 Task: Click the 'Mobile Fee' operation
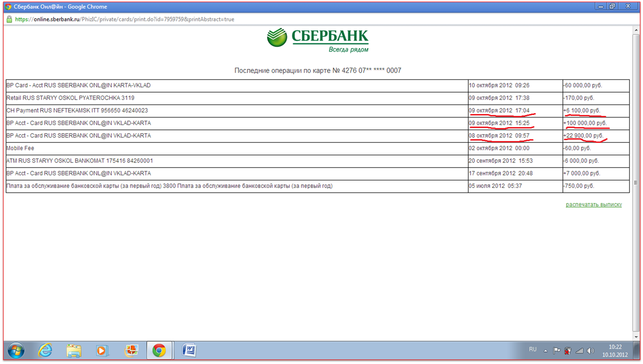click(x=20, y=148)
